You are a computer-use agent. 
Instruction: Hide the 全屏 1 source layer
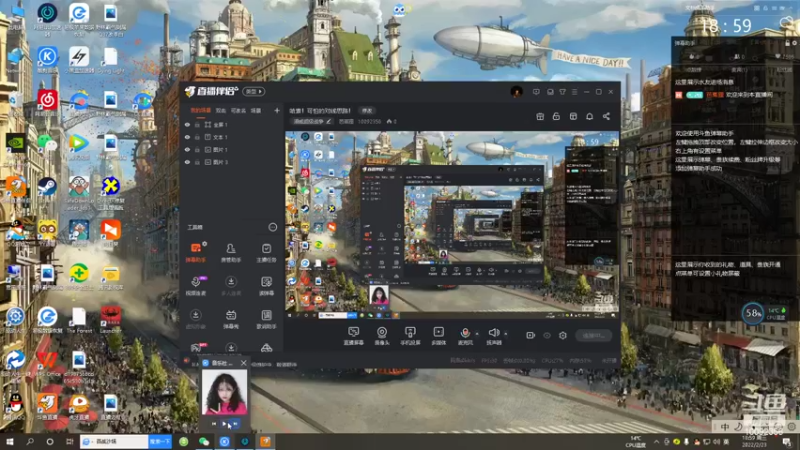click(187, 124)
